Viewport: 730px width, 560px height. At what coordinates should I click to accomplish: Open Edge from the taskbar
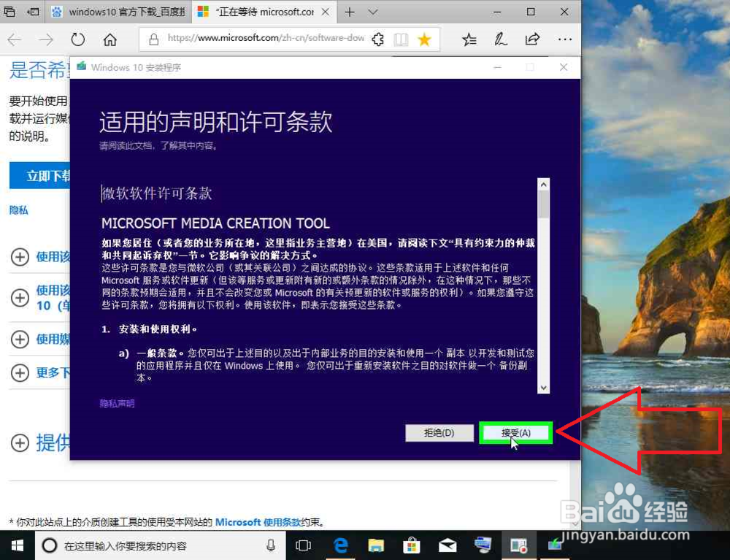click(x=340, y=545)
